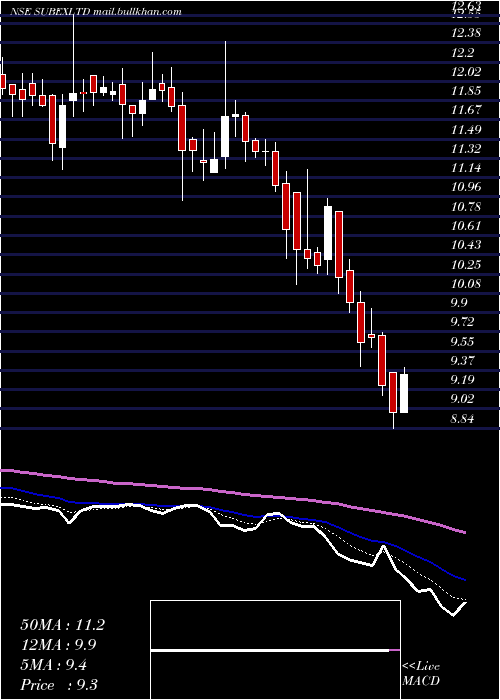Viewport: 500px width, 700px height.
Task: Click the 8.84 price axis label
Action: click(462, 419)
